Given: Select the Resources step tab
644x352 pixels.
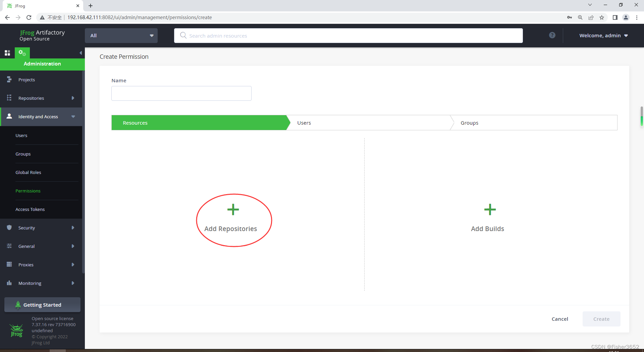Looking at the screenshot, I should pyautogui.click(x=200, y=123).
